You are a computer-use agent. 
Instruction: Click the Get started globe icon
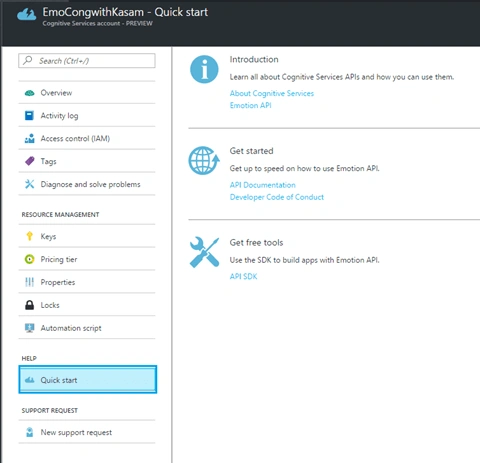204,161
